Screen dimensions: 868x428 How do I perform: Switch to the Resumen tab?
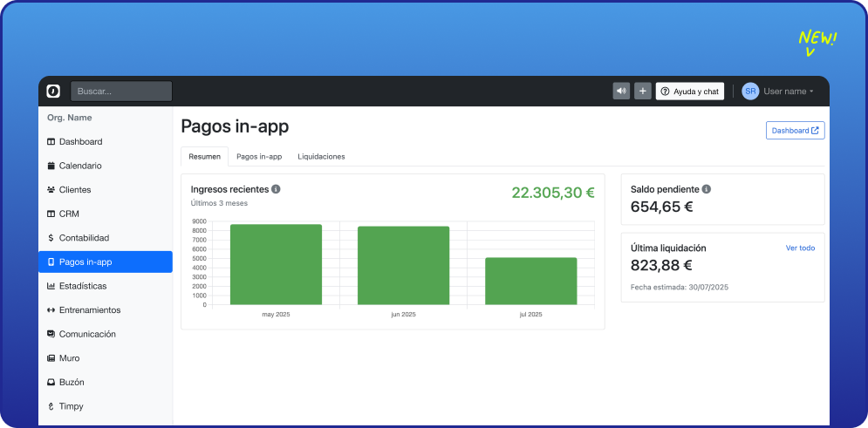pos(204,157)
